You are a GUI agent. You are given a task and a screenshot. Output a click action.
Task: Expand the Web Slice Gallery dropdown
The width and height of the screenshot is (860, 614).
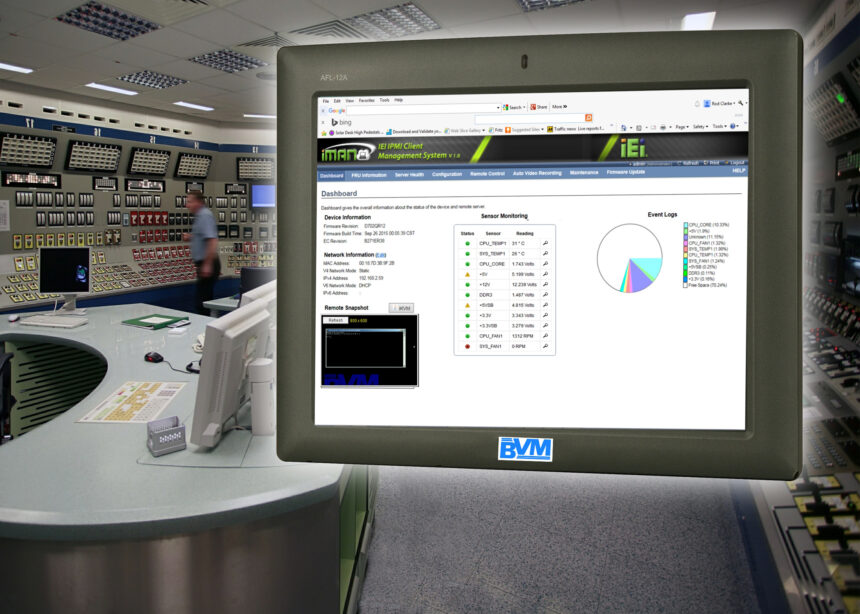coord(483,130)
